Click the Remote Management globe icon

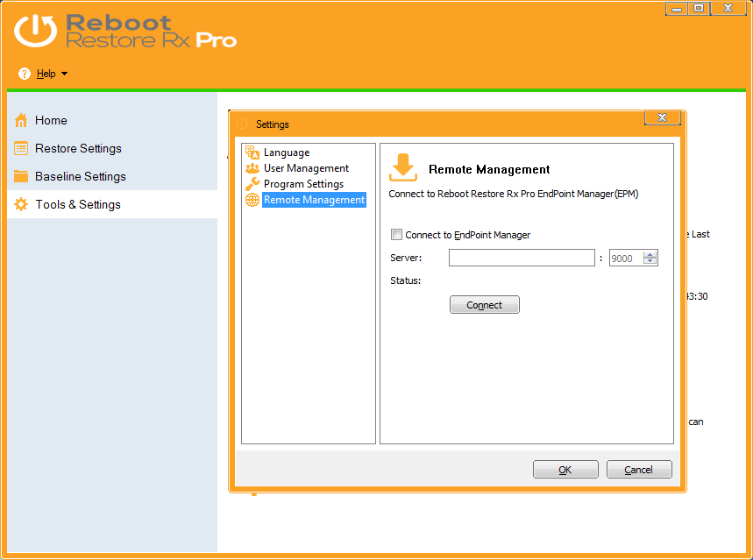[252, 200]
